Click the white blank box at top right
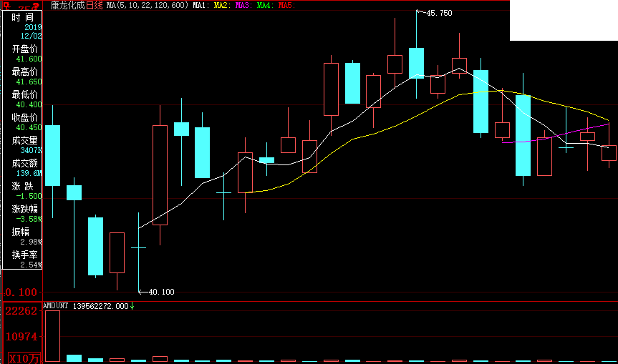618x364 pixels. click(564, 20)
